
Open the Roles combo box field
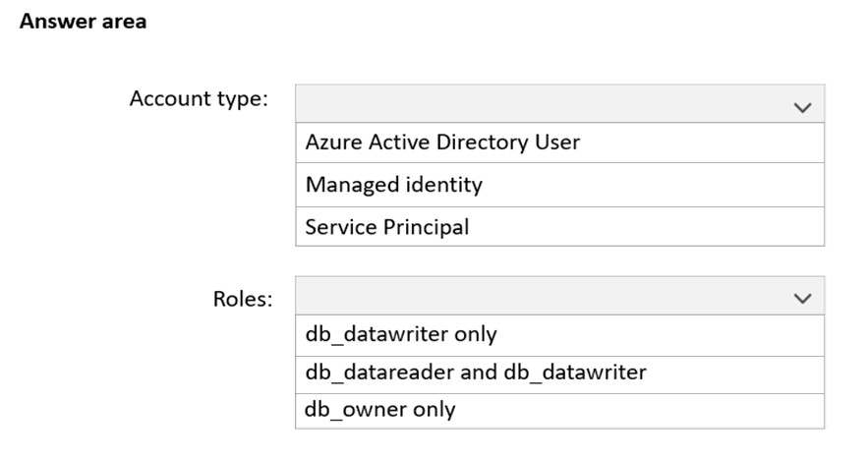tap(559, 296)
